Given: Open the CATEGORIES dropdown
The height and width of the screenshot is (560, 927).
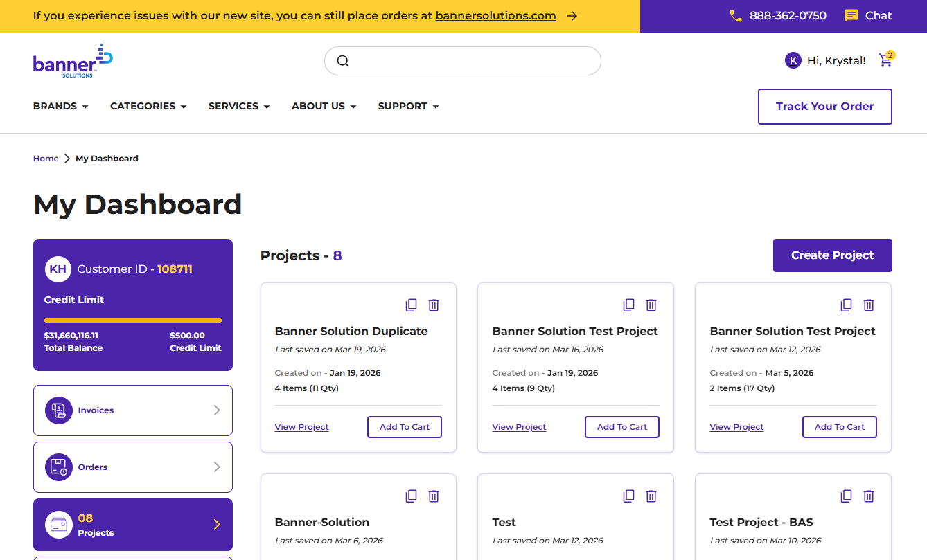Looking at the screenshot, I should [x=148, y=106].
